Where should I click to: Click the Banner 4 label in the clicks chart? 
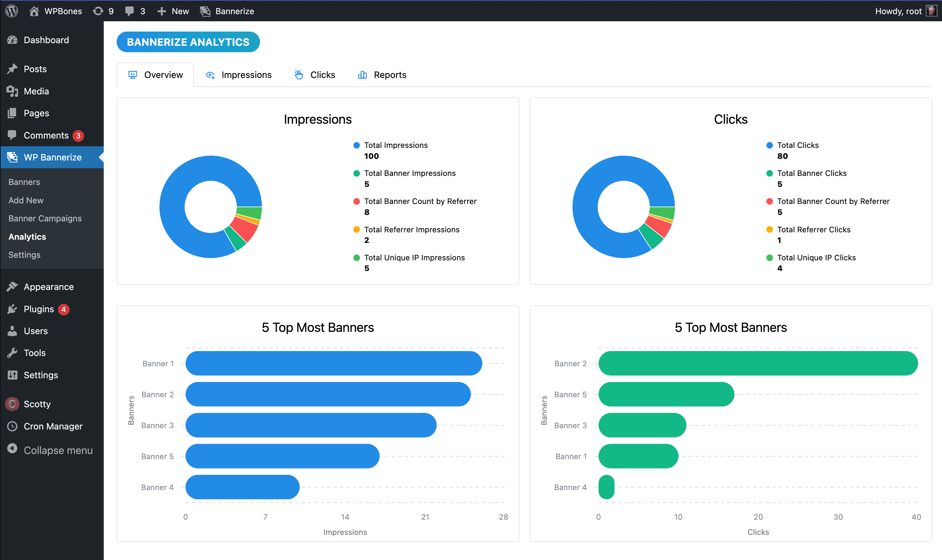tap(571, 487)
